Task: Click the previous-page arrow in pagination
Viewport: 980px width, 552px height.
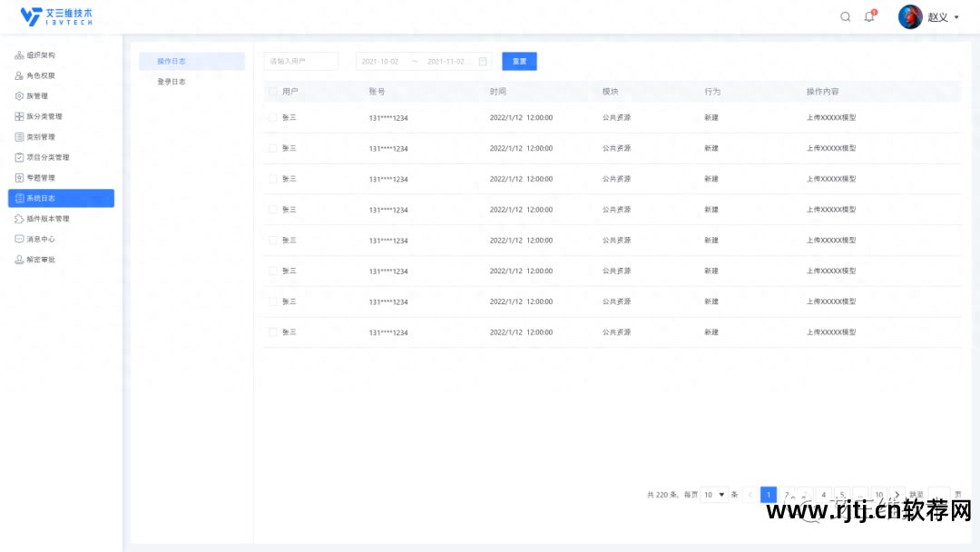Action: point(750,495)
